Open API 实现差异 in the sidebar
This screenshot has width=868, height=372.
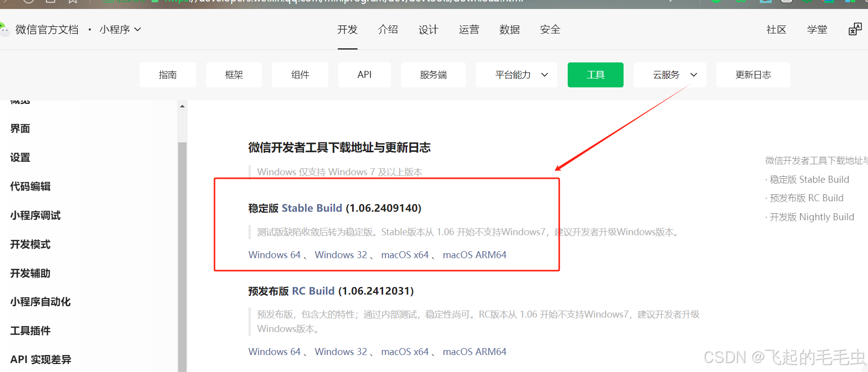point(41,360)
